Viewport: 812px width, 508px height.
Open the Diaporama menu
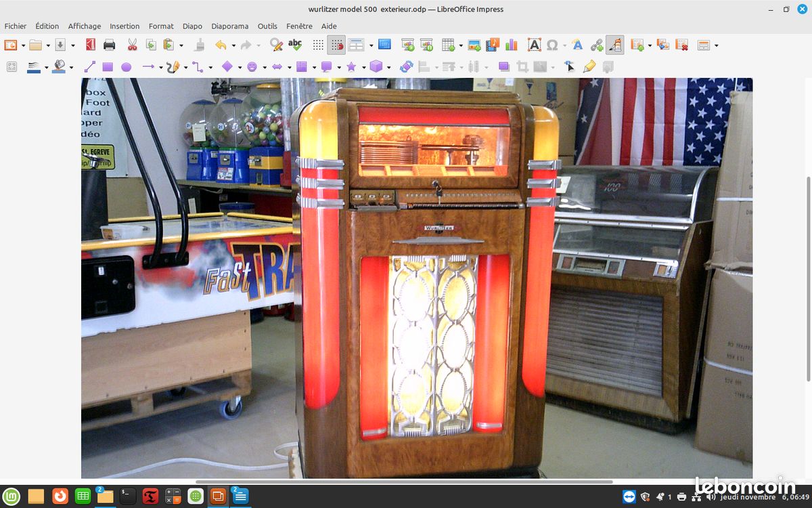(230, 26)
